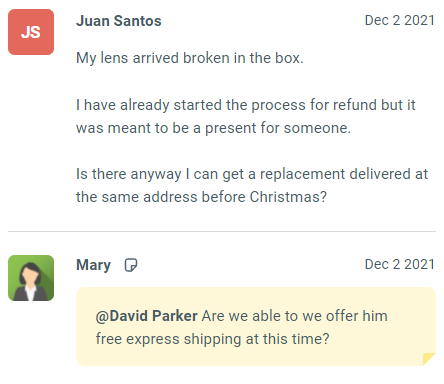This screenshot has height=384, width=444.
Task: Click the Dec 2 2021 date on Mary's note
Action: pos(400,264)
